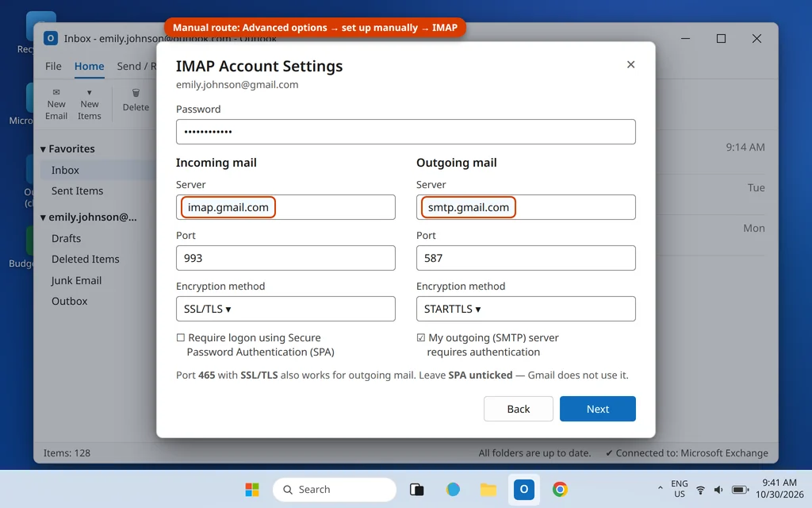This screenshot has width=812, height=508.
Task: Maximize the Outlook window
Action: pos(721,38)
